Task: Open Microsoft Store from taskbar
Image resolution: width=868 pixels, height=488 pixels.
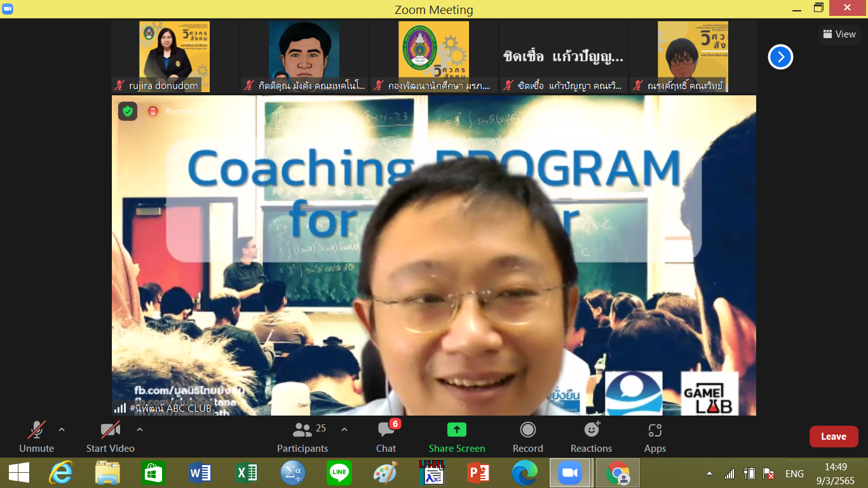Action: 154,473
